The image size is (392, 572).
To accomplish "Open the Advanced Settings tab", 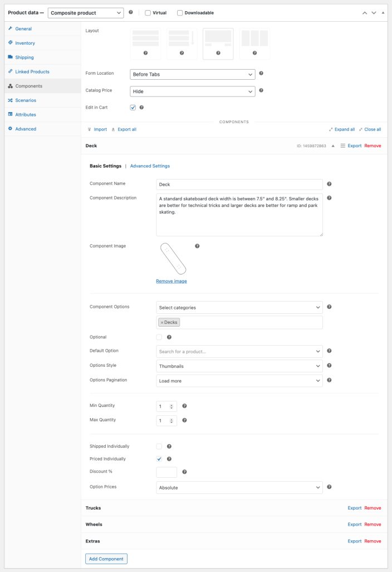I will (150, 166).
